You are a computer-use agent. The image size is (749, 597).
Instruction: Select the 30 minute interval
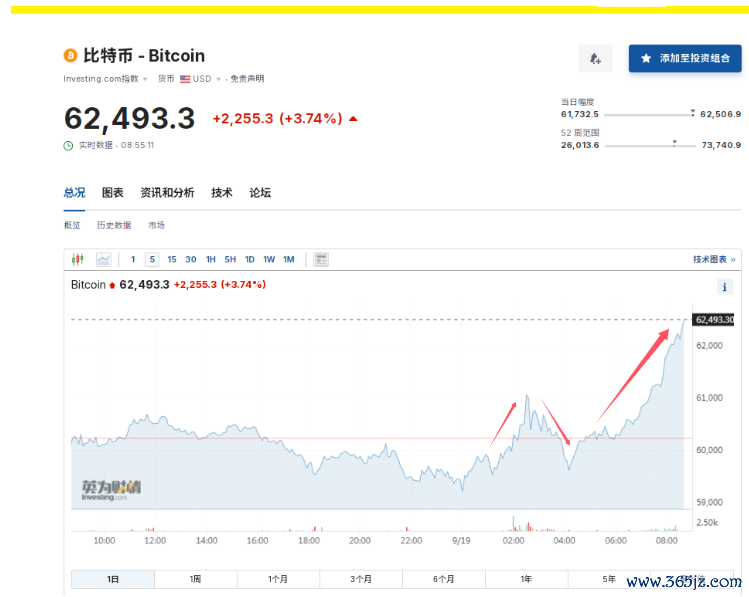coord(191,259)
